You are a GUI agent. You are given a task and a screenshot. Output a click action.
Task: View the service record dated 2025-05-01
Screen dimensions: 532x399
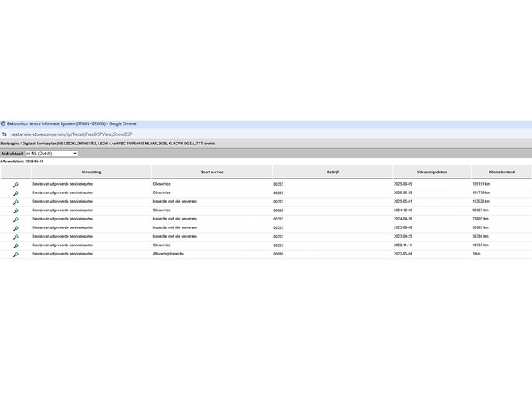pyautogui.click(x=15, y=202)
